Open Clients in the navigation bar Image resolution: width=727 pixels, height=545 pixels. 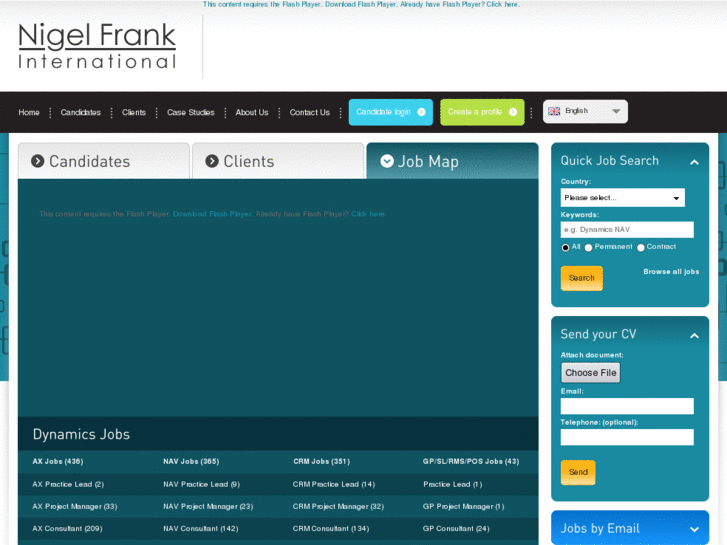point(134,112)
